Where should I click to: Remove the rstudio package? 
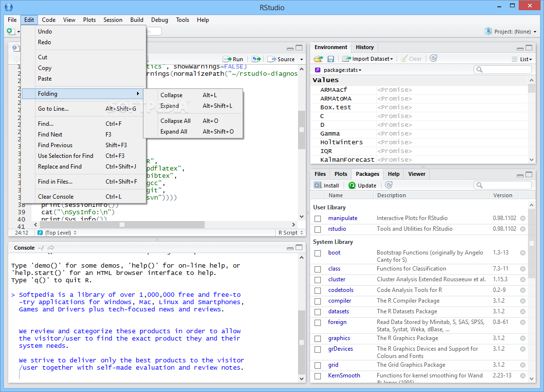[x=523, y=229]
